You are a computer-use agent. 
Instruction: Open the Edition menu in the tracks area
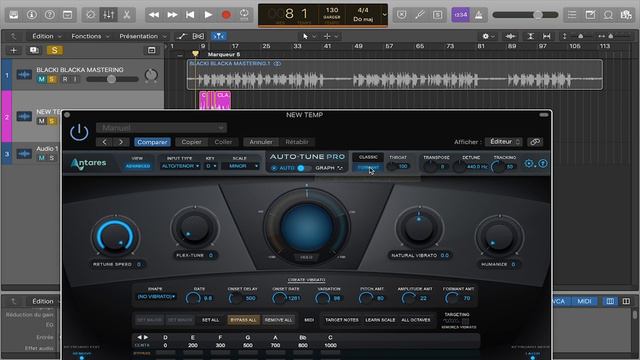click(x=47, y=36)
